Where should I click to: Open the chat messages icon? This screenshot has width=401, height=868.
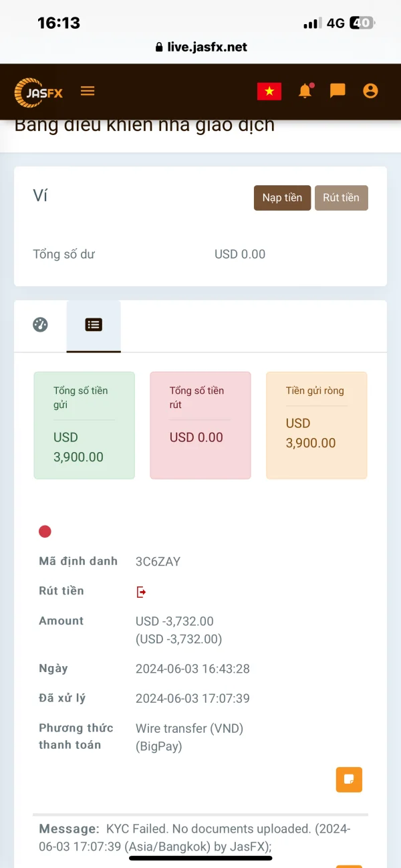(x=338, y=91)
